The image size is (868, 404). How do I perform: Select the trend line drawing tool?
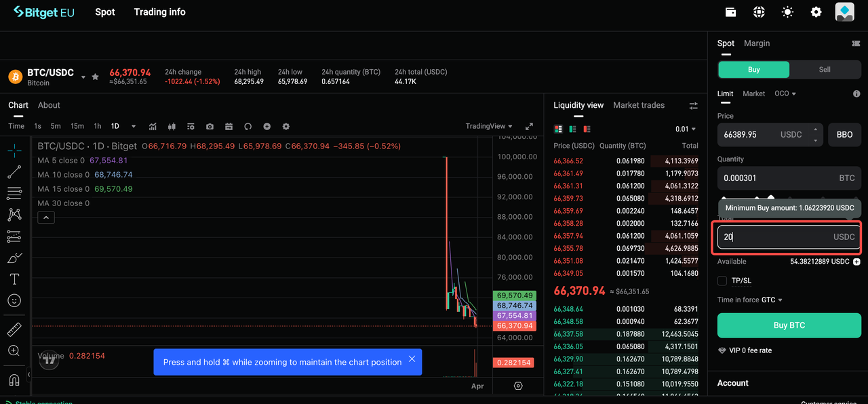tap(14, 172)
